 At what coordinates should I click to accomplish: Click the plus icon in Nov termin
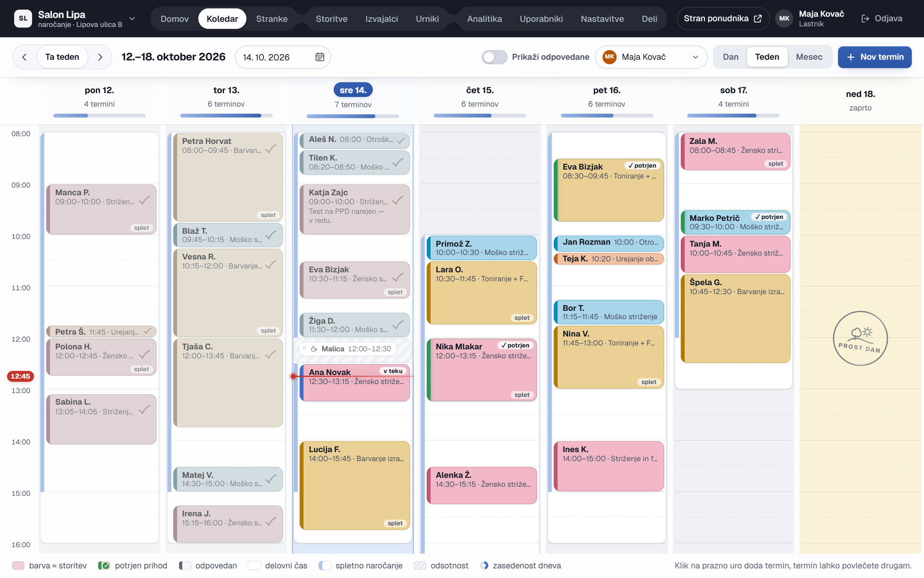851,57
